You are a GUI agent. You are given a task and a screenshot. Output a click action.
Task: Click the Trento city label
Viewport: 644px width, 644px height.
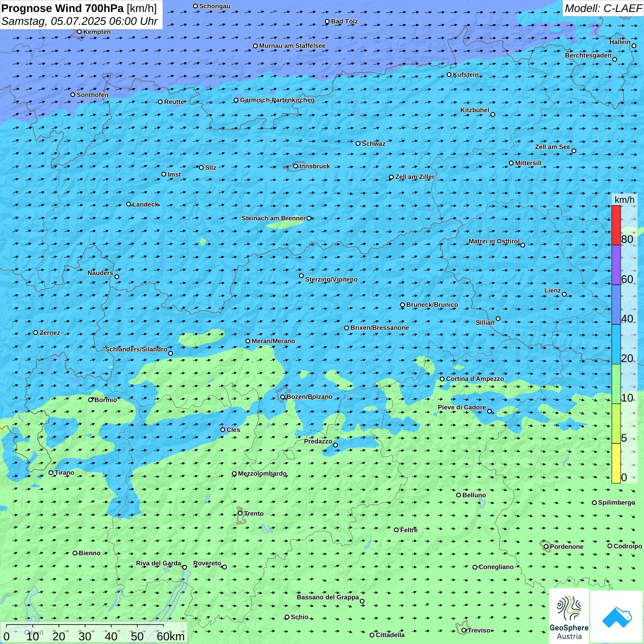tap(254, 513)
